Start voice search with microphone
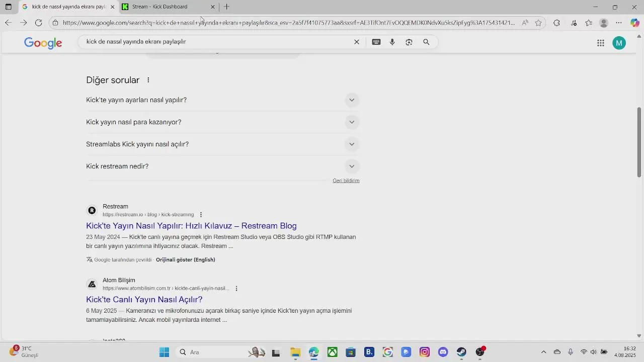Image resolution: width=644 pixels, height=362 pixels. [x=392, y=42]
